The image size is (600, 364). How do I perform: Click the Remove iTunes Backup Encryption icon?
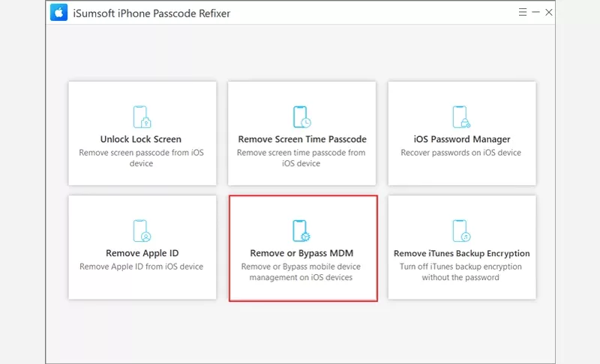461,231
